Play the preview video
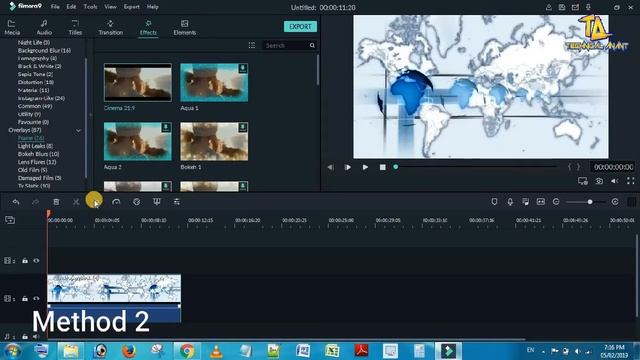The height and width of the screenshot is (360, 640). [365, 167]
